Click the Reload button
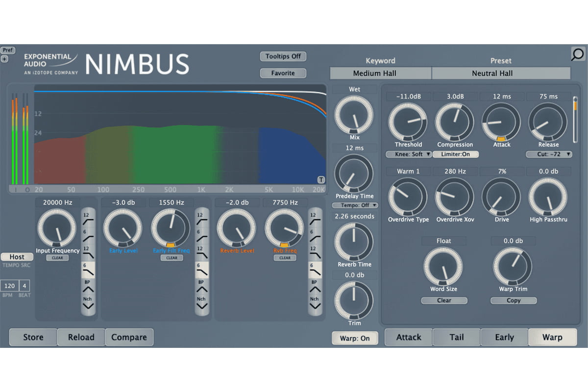 [81, 337]
